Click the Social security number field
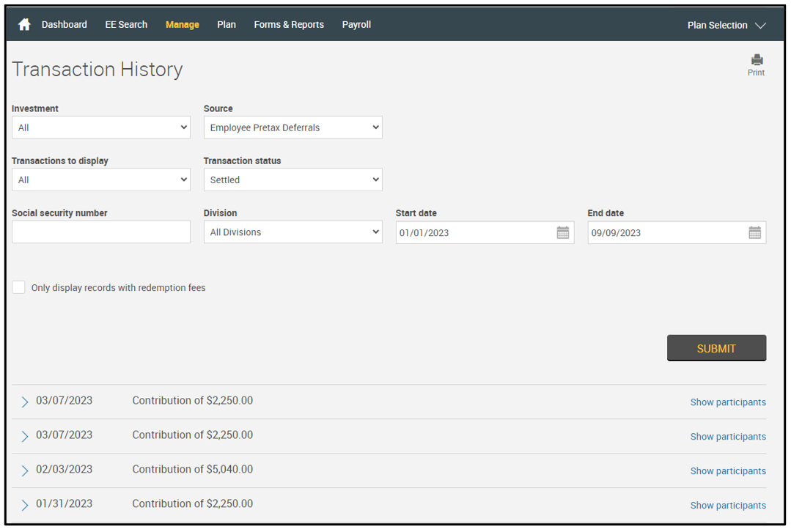The image size is (791, 532). click(x=101, y=232)
